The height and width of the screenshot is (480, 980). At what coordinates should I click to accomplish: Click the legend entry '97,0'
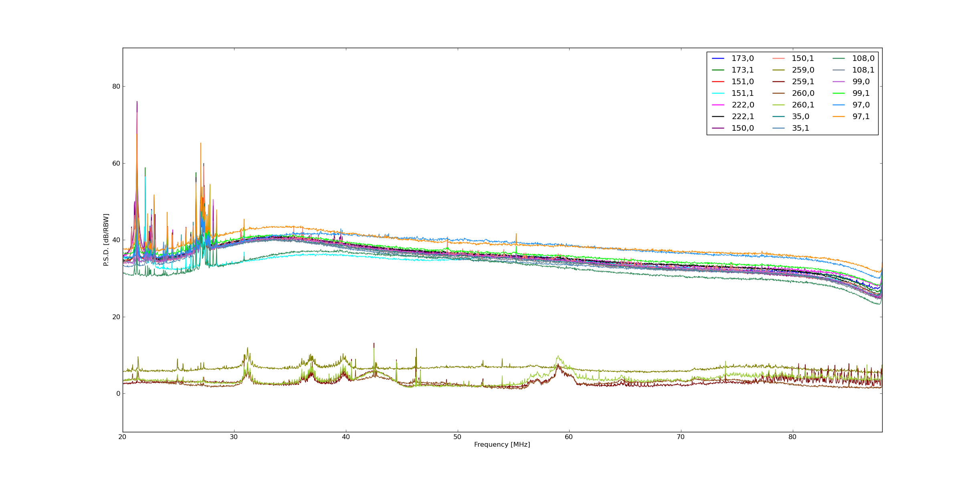[x=851, y=105]
